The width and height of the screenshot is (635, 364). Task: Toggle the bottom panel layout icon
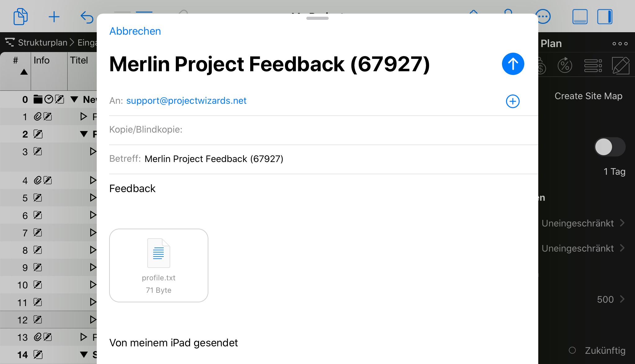(580, 17)
